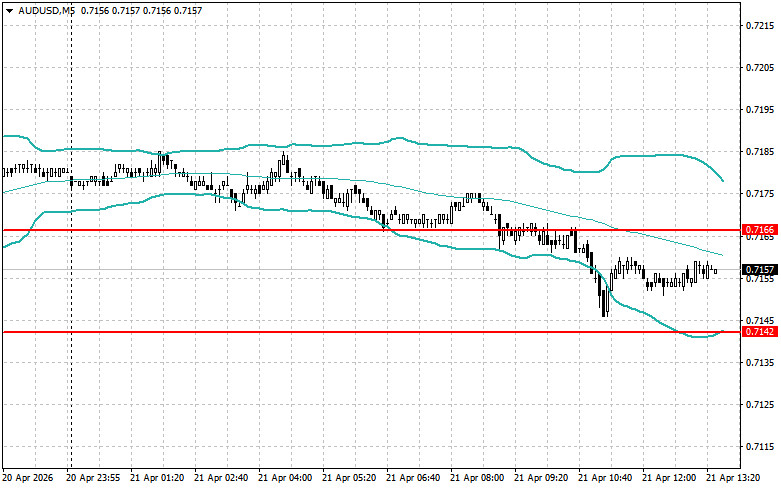
Task: Pick the 0.7175 price scale value
Action: pos(760,194)
